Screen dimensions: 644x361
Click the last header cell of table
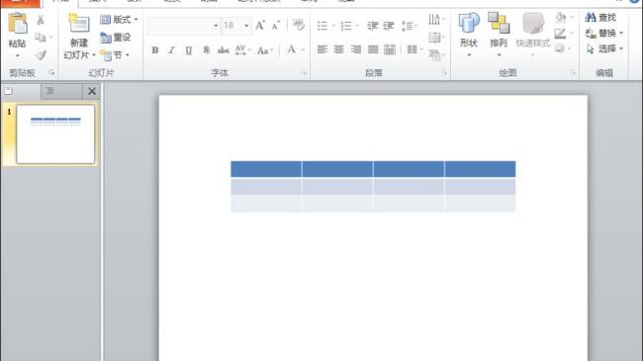click(x=480, y=169)
